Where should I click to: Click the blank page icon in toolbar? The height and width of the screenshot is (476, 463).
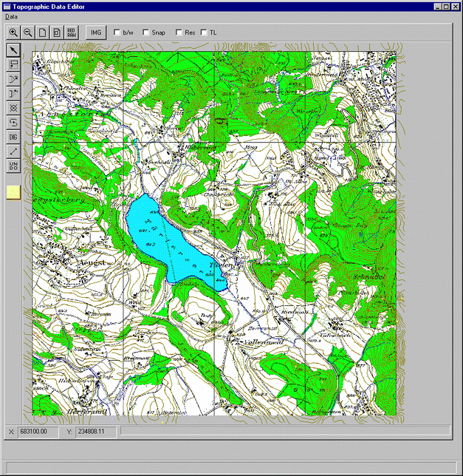coord(42,33)
